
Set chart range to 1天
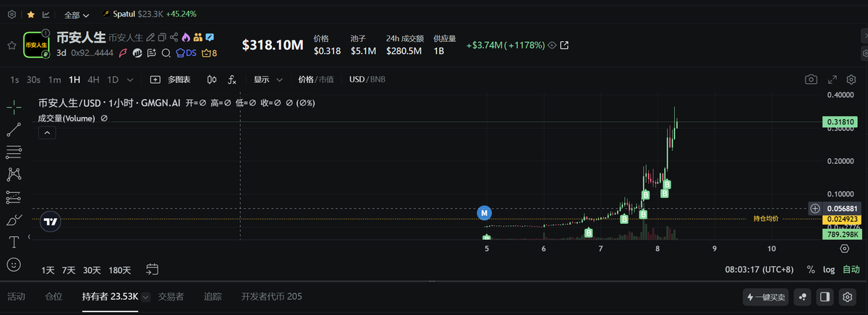[48, 269]
